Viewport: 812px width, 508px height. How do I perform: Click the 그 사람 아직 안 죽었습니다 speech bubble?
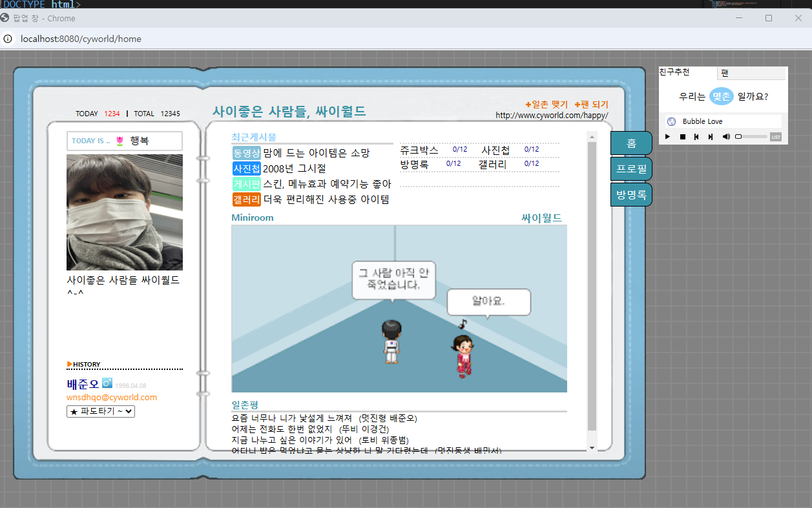coord(393,280)
